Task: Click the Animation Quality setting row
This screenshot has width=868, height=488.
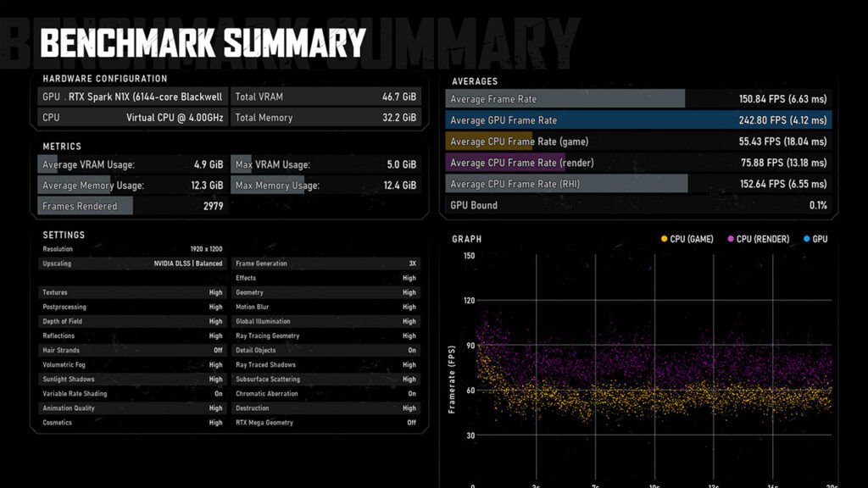Action: [x=133, y=408]
